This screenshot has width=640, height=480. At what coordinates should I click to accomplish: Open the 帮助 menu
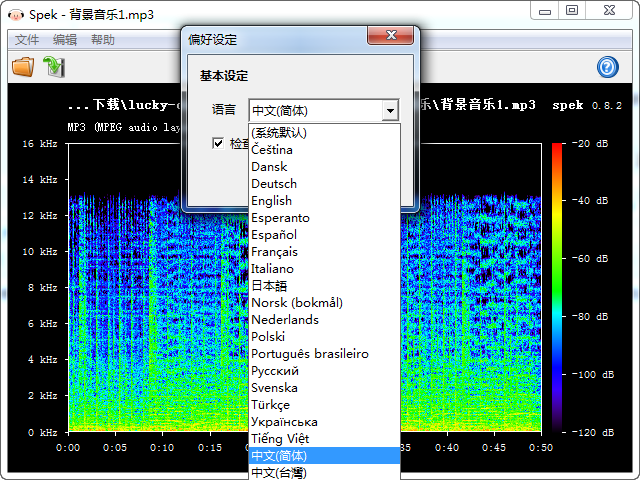pos(103,40)
